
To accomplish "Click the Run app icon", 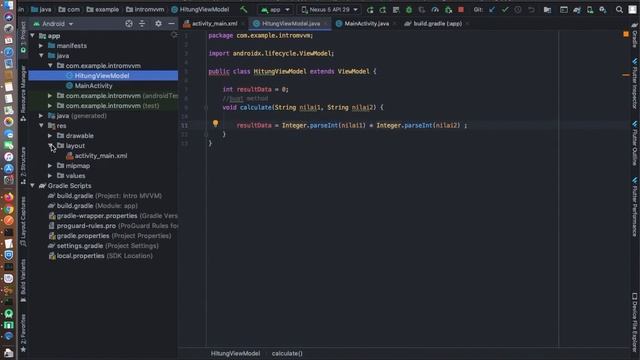I will coord(370,9).
